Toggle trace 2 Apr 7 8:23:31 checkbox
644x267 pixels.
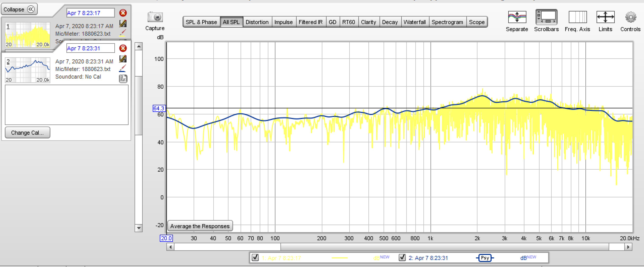(x=402, y=257)
